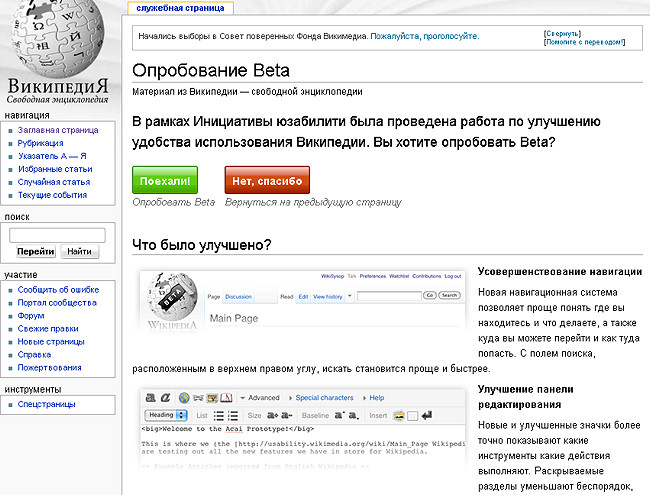
Task: Open the Случайная статья link
Action: (53, 182)
